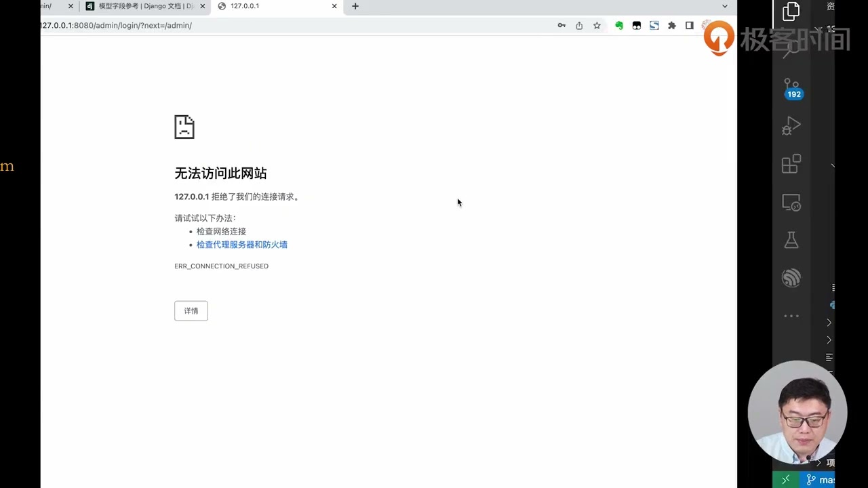Click the 详情 button

[x=191, y=311]
